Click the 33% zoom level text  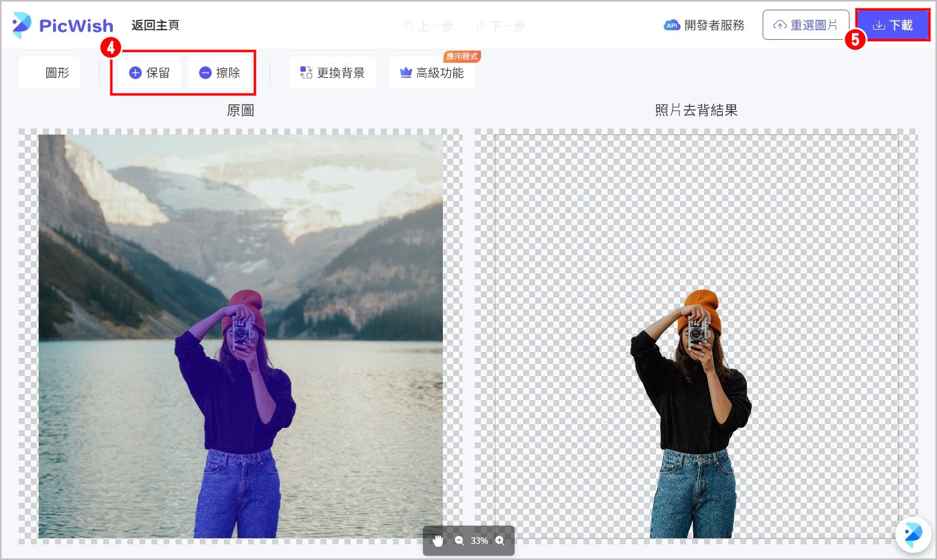(480, 541)
